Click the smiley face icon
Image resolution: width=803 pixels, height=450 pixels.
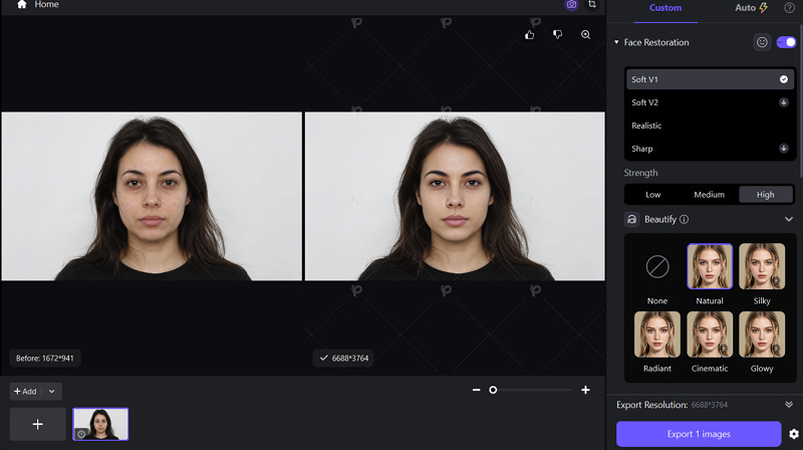coord(762,42)
